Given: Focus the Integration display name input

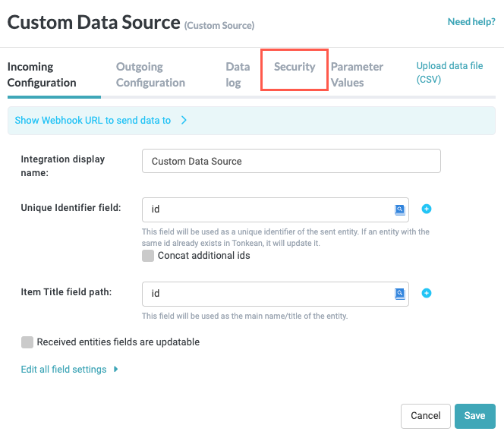Looking at the screenshot, I should click(x=291, y=161).
